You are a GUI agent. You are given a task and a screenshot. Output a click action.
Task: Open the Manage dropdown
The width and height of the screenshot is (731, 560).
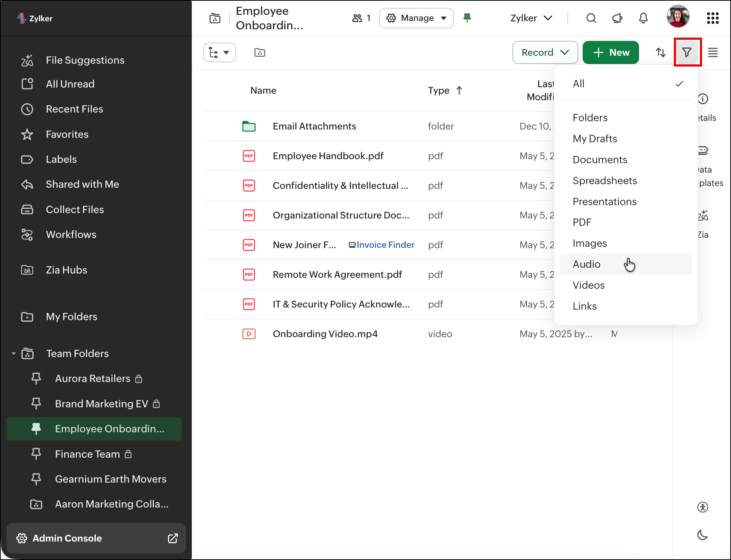[x=416, y=18]
